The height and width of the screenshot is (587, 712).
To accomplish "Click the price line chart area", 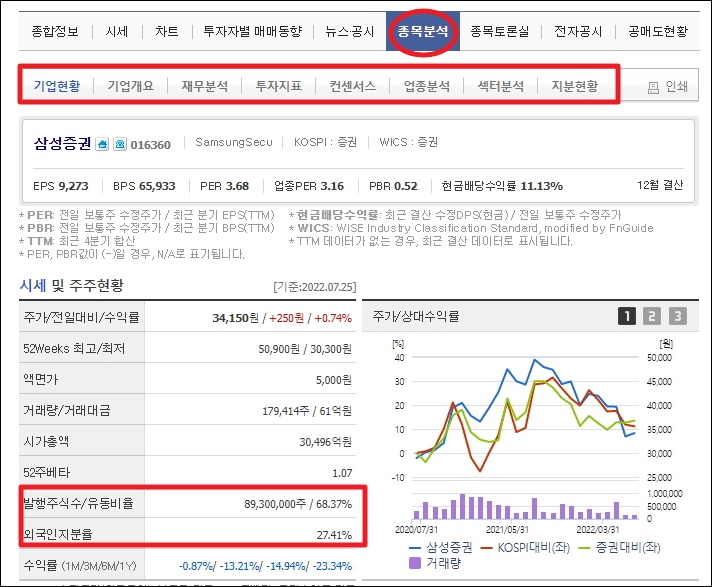I will (525, 418).
